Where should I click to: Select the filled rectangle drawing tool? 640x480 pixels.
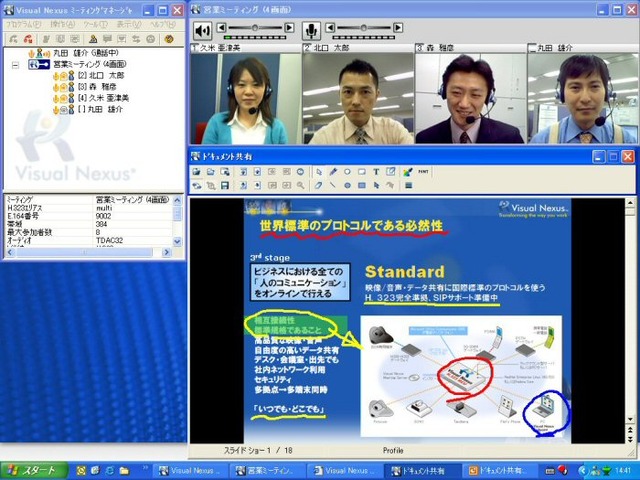[x=362, y=186]
